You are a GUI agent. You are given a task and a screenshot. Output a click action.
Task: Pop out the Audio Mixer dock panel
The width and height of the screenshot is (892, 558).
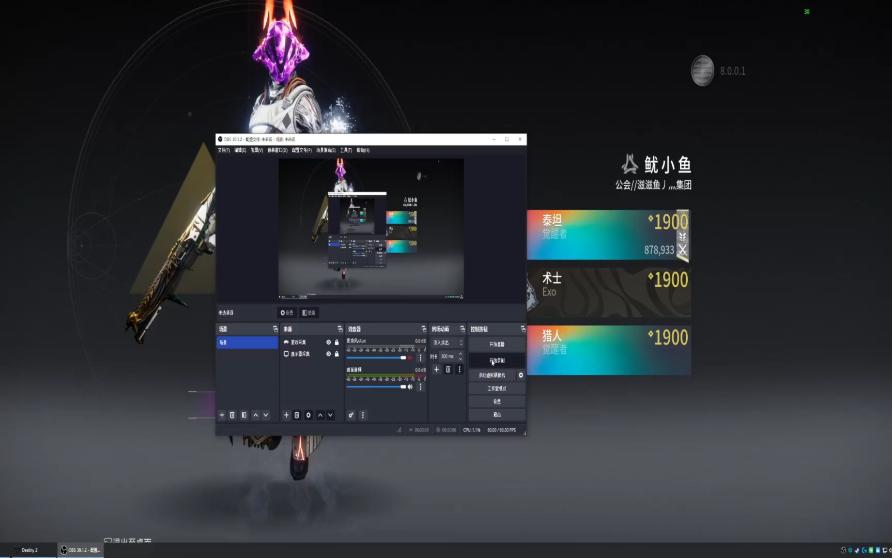423,329
